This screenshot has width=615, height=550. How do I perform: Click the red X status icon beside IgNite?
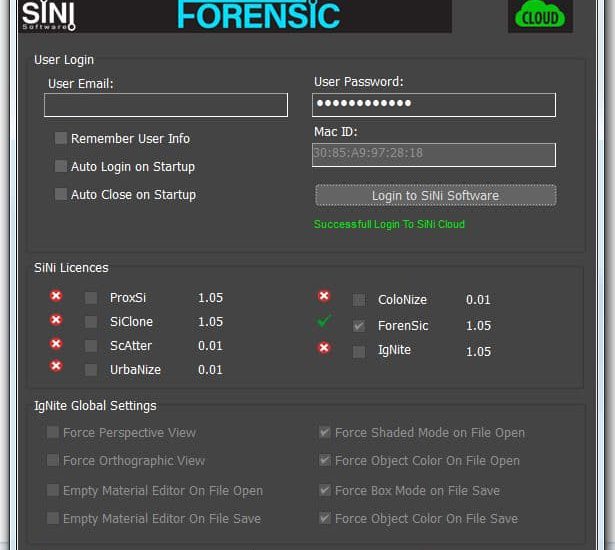pyautogui.click(x=324, y=348)
